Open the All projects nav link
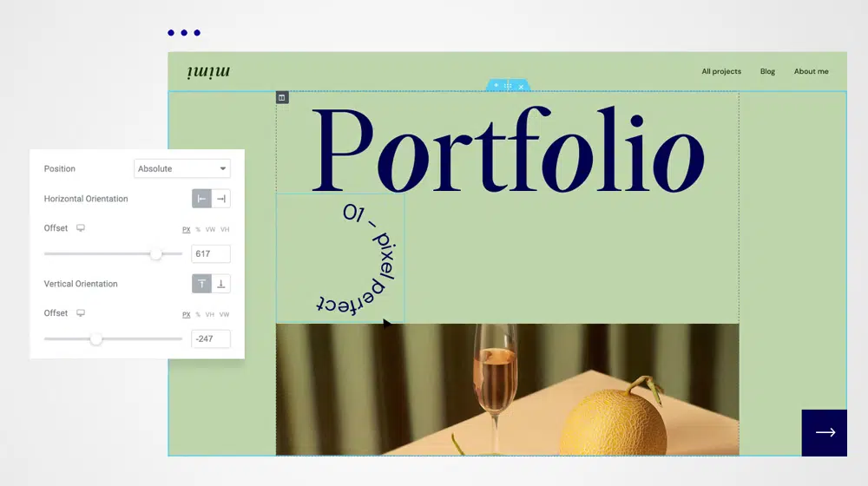The height and width of the screenshot is (486, 868). point(721,71)
